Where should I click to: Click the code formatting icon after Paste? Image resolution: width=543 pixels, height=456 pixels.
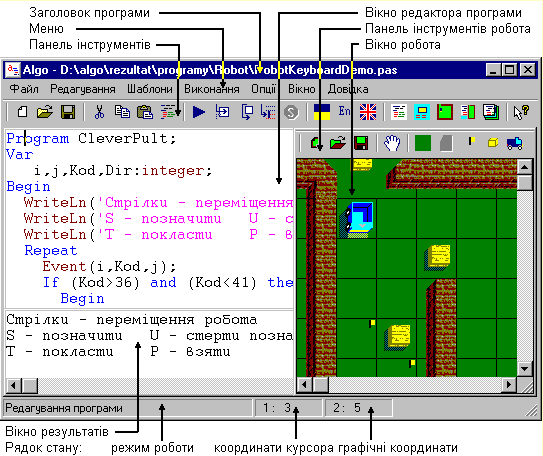(x=168, y=112)
